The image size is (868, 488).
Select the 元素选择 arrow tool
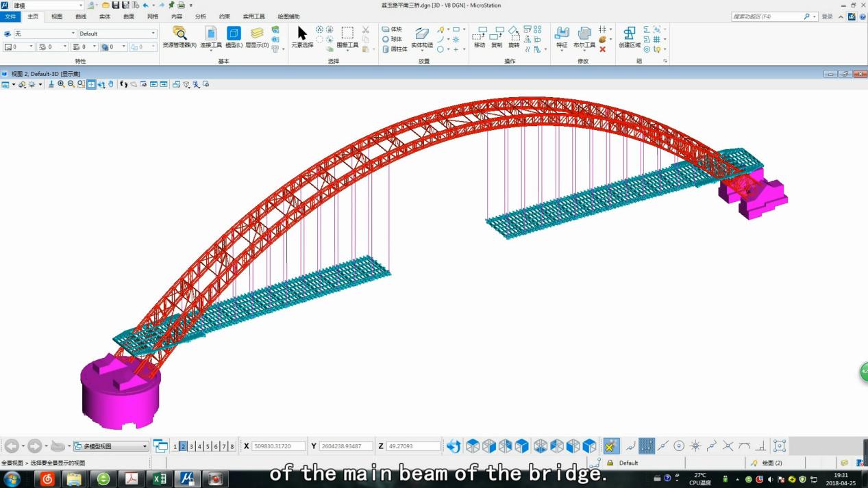(302, 37)
